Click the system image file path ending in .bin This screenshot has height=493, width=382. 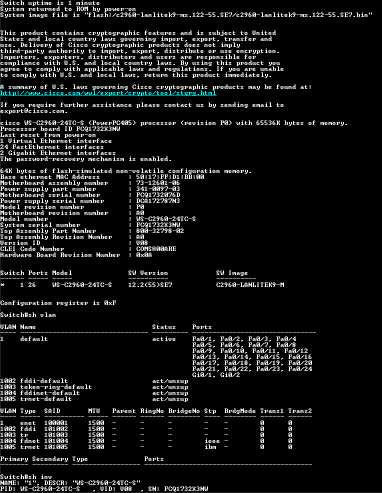[228, 15]
